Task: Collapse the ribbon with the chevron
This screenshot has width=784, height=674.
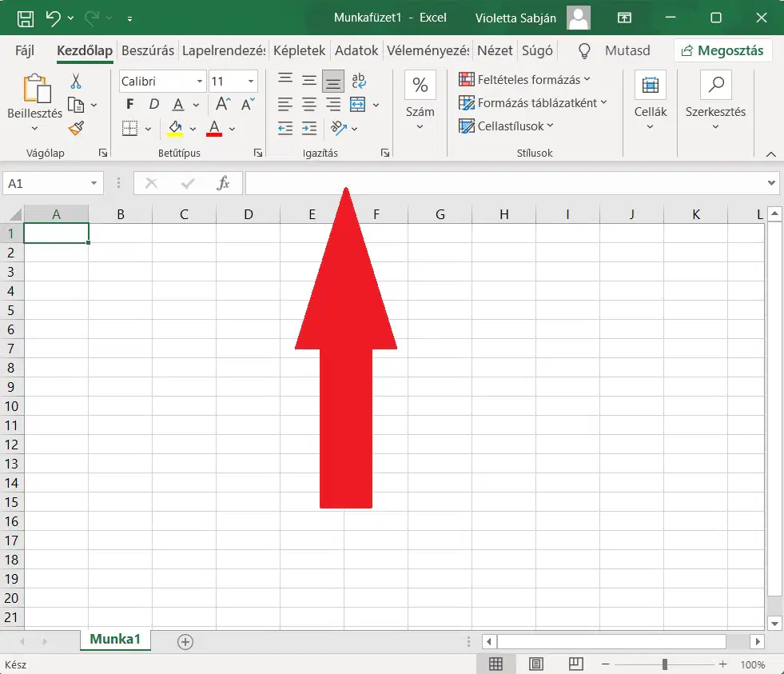Action: coord(771,154)
